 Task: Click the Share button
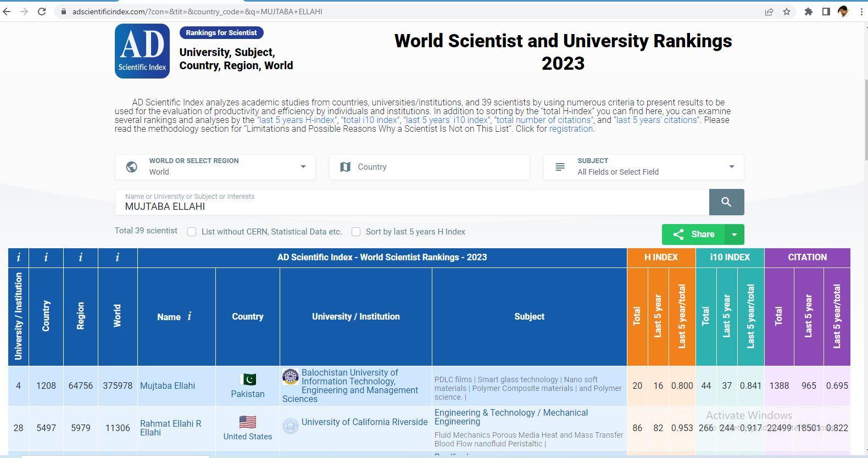694,234
